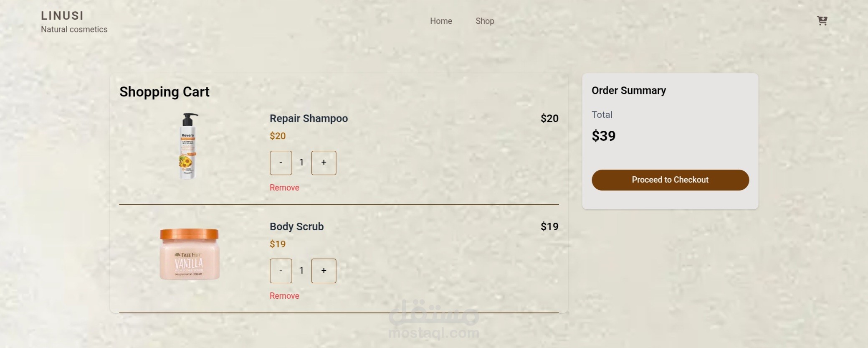This screenshot has width=868, height=348.
Task: Click the Repair Shampoo quantity number
Action: [x=301, y=163]
